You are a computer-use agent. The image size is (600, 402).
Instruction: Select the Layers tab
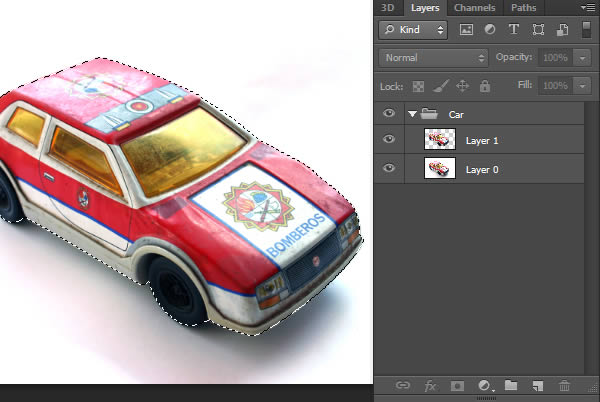click(x=425, y=8)
